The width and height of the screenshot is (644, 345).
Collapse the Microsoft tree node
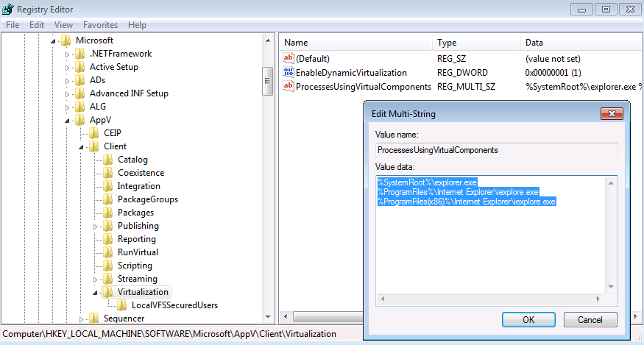click(x=53, y=40)
